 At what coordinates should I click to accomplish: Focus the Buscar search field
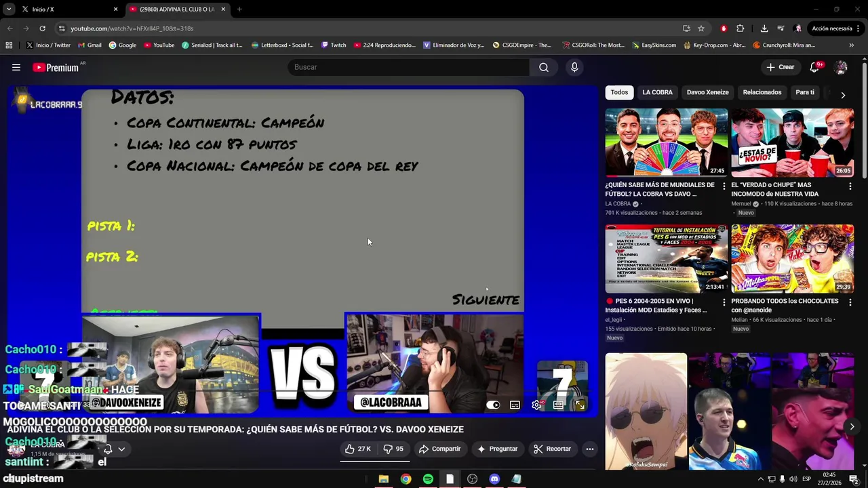409,67
